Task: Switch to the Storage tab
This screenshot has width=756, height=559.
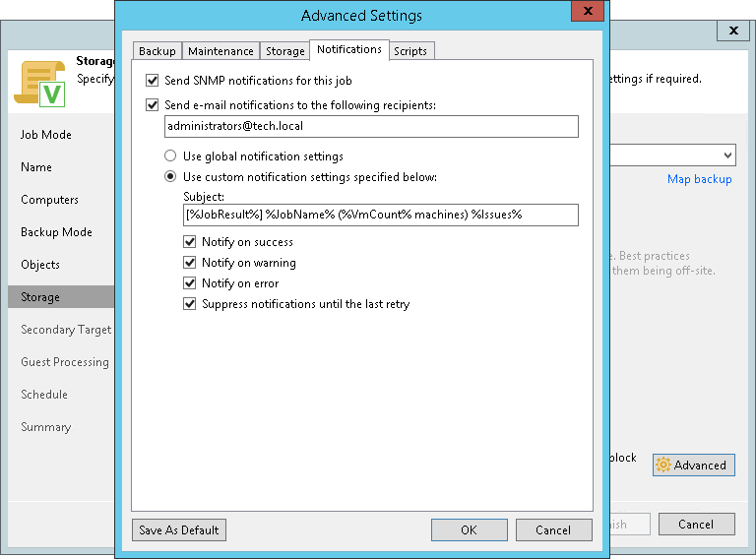Action: click(284, 51)
